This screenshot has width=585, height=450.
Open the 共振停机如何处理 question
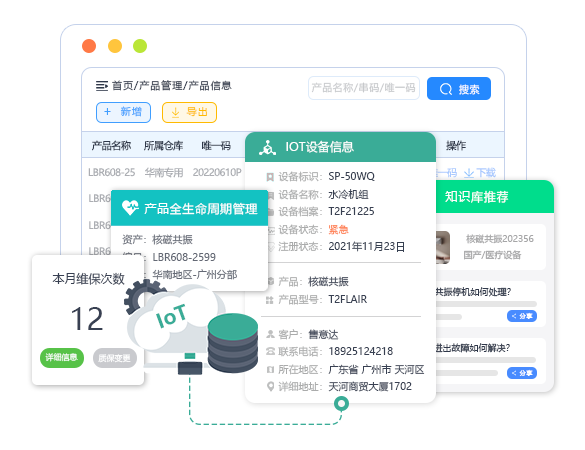pyautogui.click(x=473, y=292)
